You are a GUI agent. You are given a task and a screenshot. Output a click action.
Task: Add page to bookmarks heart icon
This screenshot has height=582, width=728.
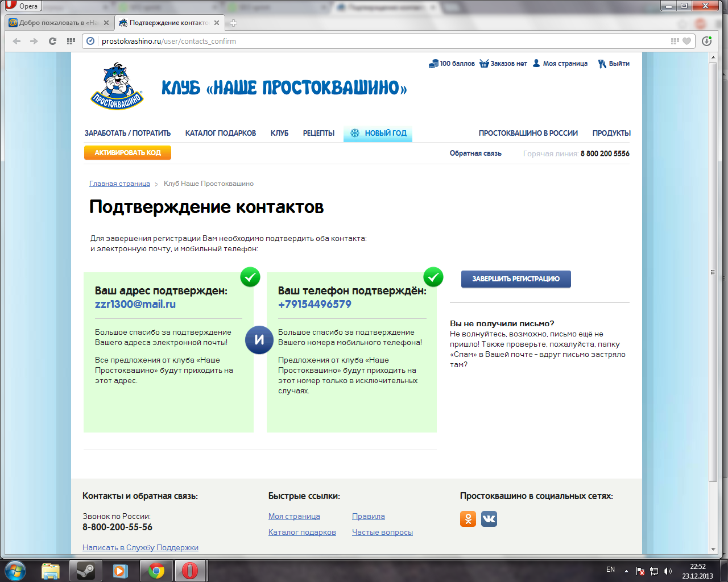pyautogui.click(x=686, y=41)
